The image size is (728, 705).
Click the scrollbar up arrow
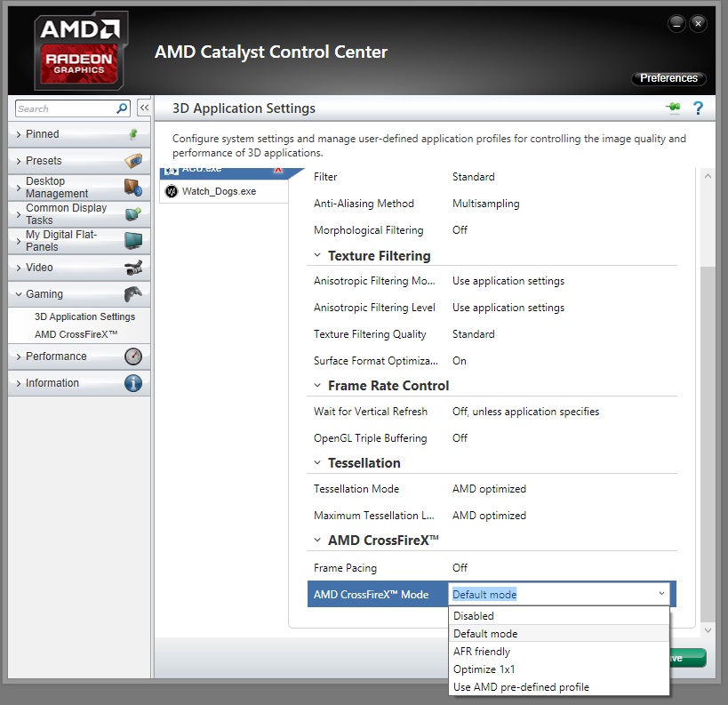[708, 176]
